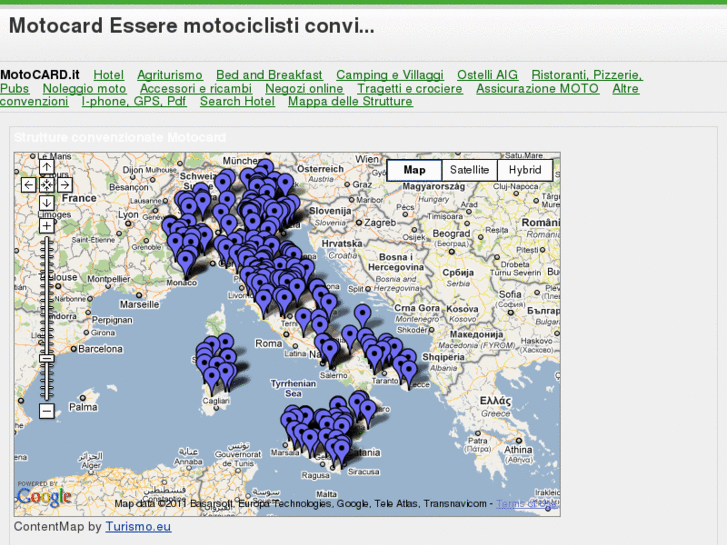Pan the map left with arrow button
Screen dimensions: 727x545
coord(28,185)
